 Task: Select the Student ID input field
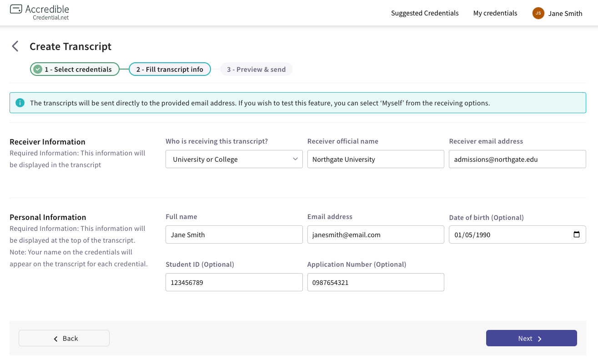pos(234,282)
